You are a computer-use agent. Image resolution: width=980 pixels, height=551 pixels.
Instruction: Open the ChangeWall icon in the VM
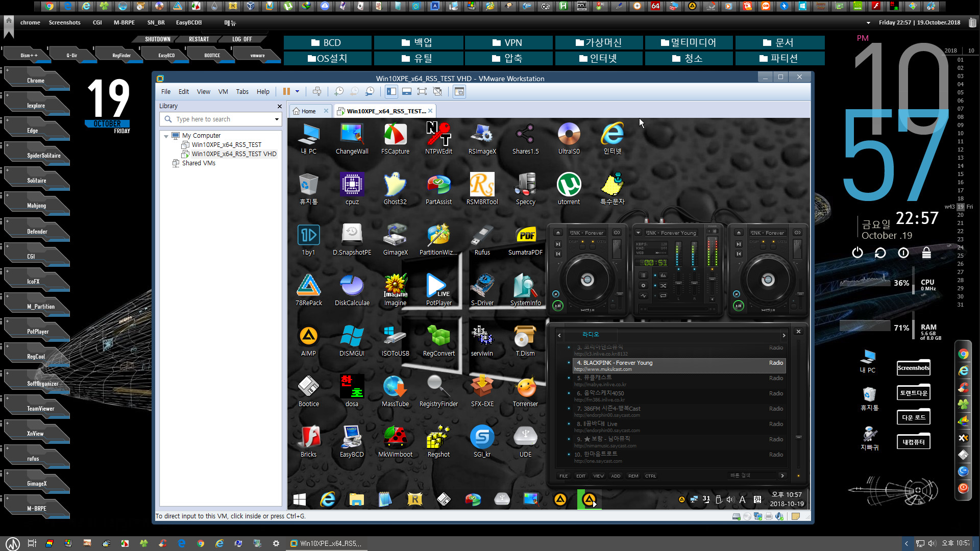(352, 139)
